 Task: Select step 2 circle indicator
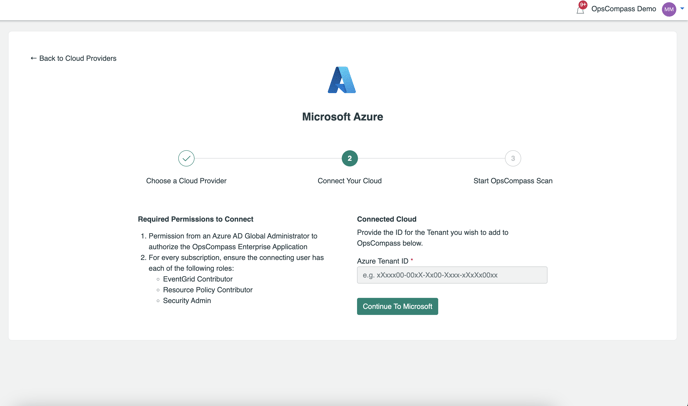tap(350, 158)
